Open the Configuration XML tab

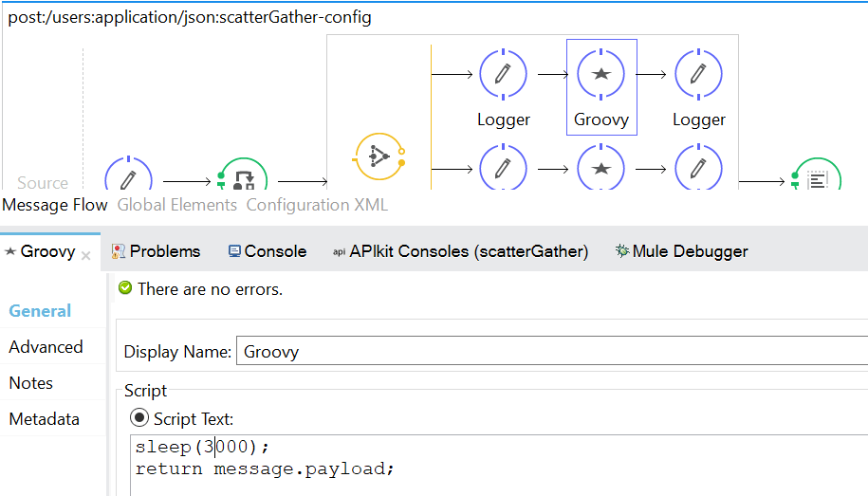click(317, 205)
